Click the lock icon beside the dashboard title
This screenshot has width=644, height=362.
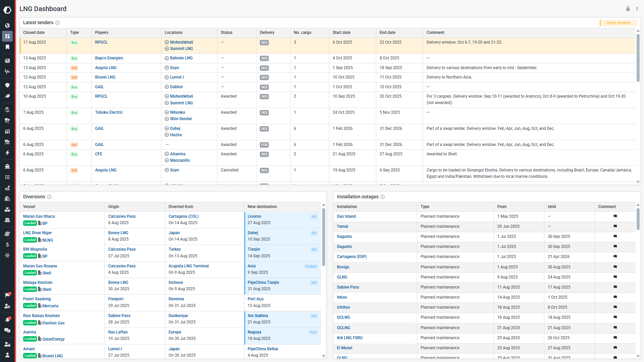click(x=628, y=9)
